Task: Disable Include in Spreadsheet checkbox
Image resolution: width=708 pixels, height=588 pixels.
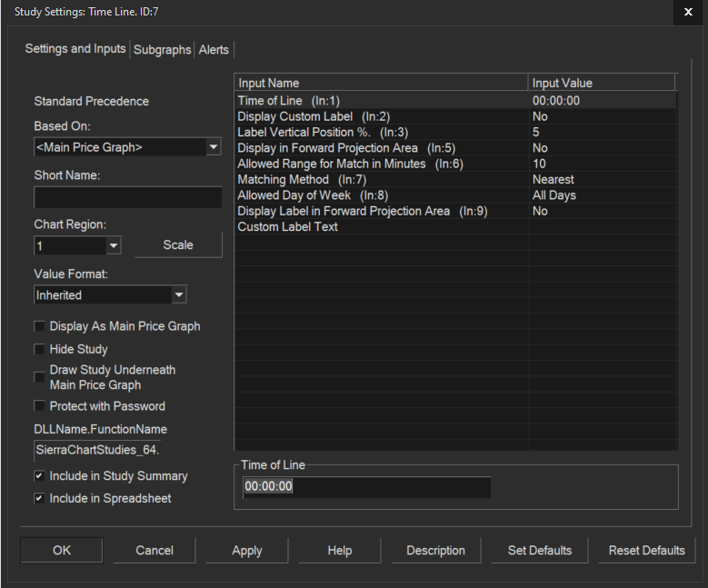Action: coord(39,498)
